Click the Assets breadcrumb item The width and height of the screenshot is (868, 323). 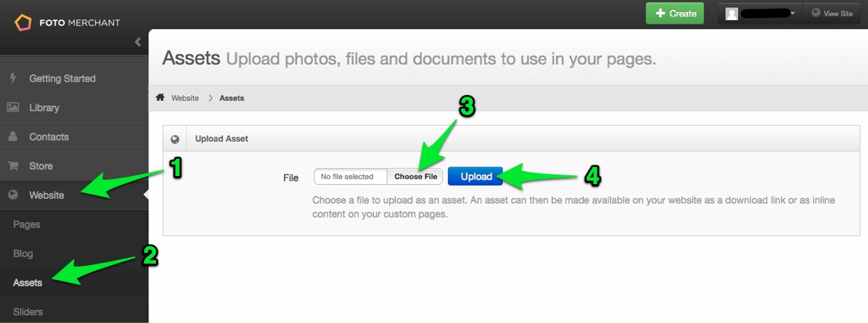coord(232,98)
